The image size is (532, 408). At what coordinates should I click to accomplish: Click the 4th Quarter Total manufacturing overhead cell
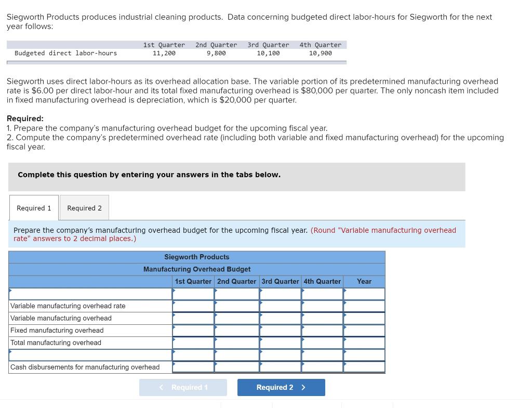tap(322, 343)
